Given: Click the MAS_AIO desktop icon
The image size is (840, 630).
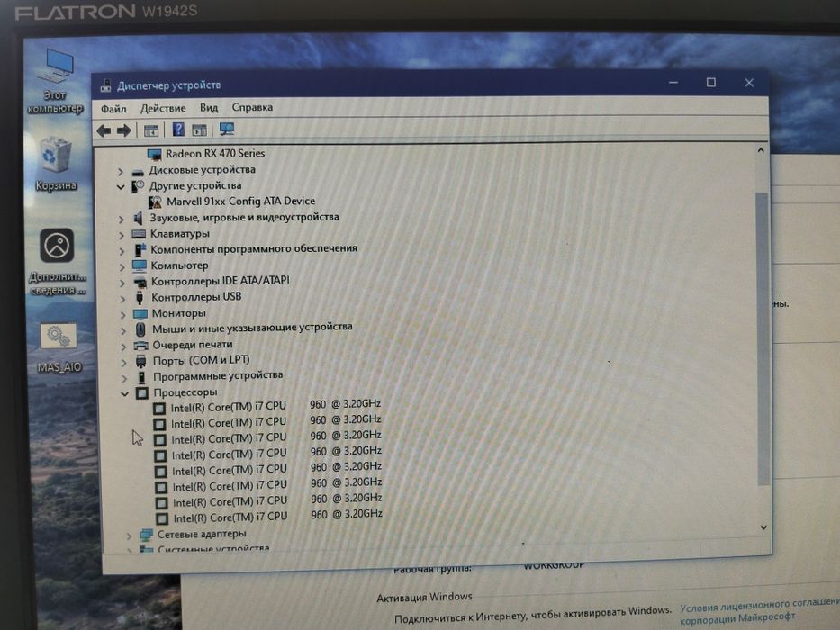Looking at the screenshot, I should click(59, 347).
